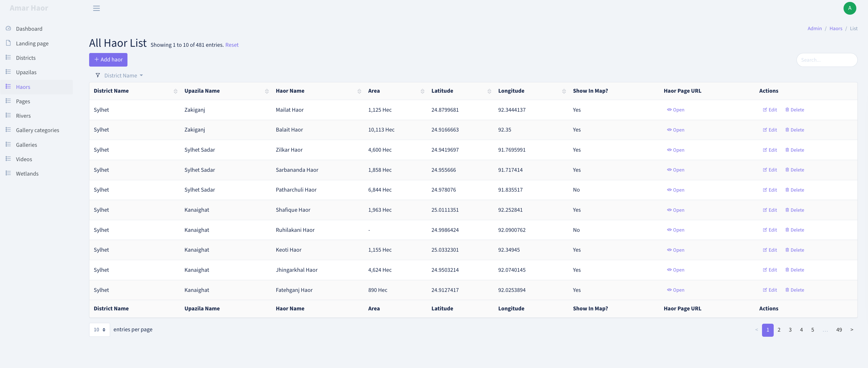868x368 pixels.
Task: Delete the Patharchuli Haor row
Action: (795, 190)
